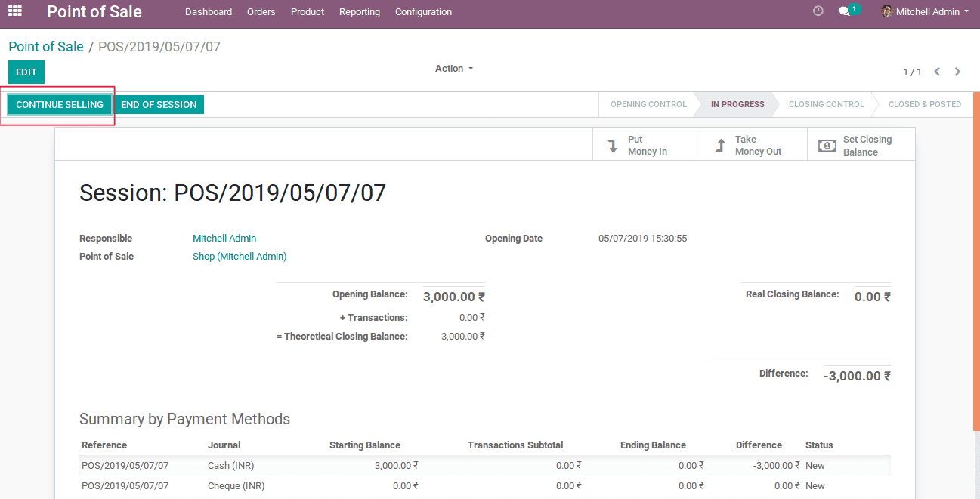Open the Reporting menu
This screenshot has width=980, height=499.
pyautogui.click(x=360, y=12)
